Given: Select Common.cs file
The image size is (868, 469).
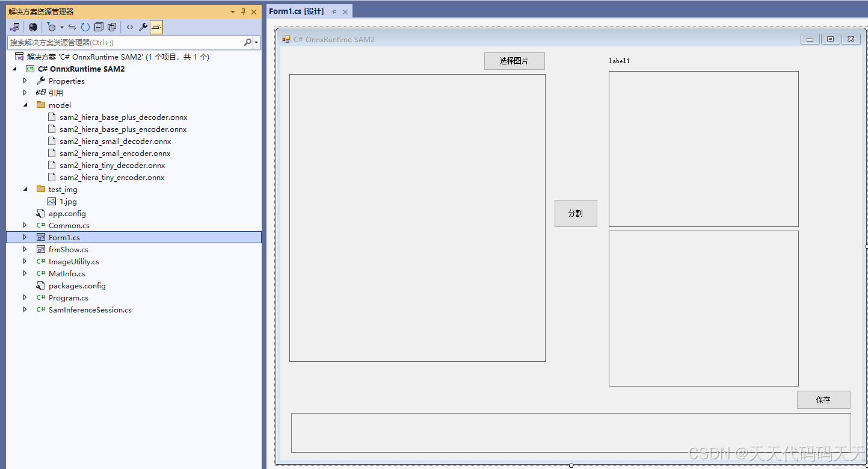Looking at the screenshot, I should [69, 226].
